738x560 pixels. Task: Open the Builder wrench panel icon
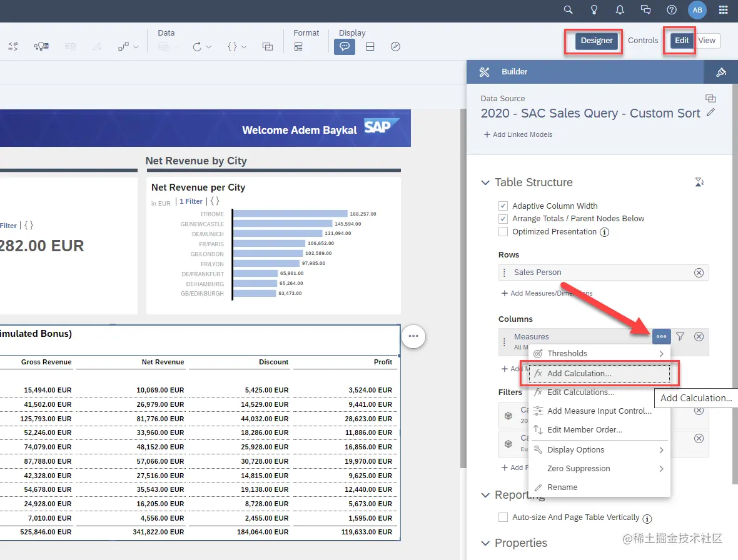(484, 72)
